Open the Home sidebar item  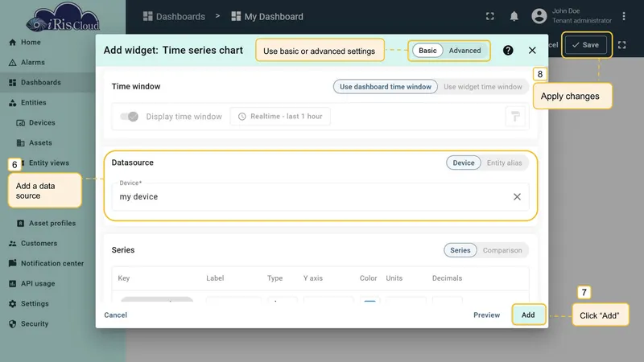pos(25,43)
